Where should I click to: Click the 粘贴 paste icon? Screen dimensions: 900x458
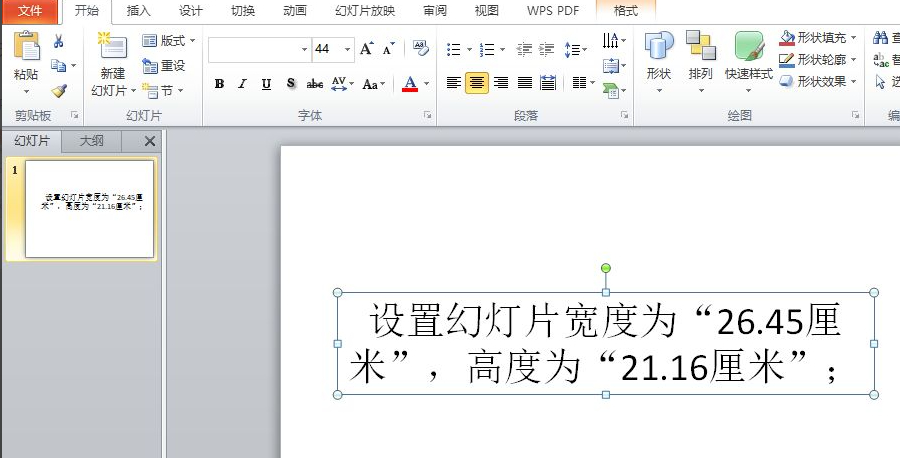26,46
